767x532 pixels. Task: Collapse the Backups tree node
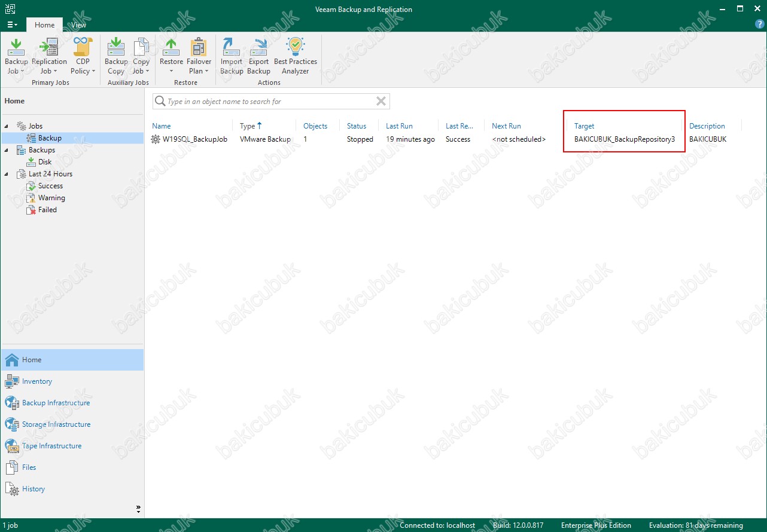click(x=7, y=150)
